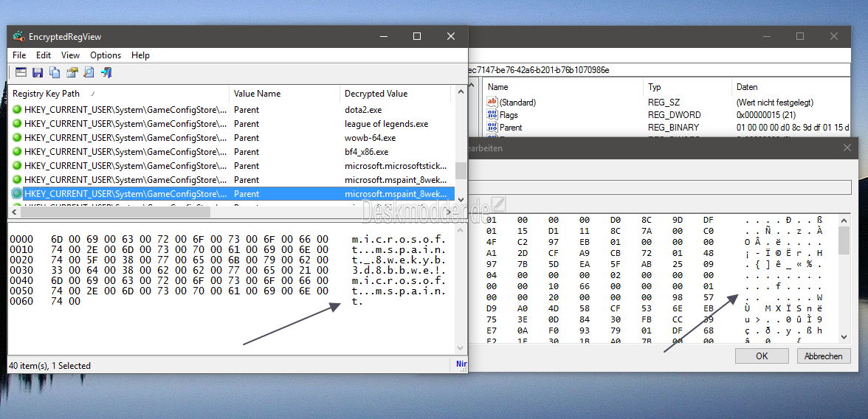868x419 pixels.
Task: Click the Daten column header in Registry Editor
Action: (790, 87)
